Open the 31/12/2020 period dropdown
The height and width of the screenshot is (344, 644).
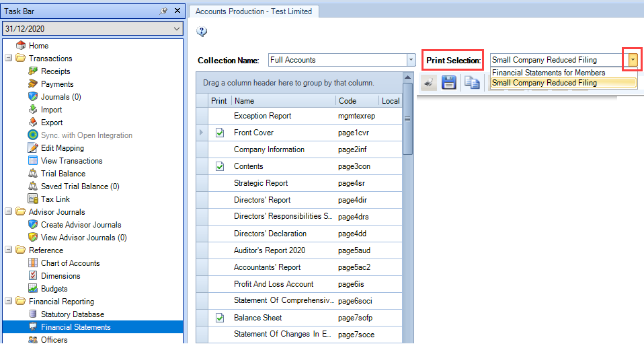click(177, 29)
